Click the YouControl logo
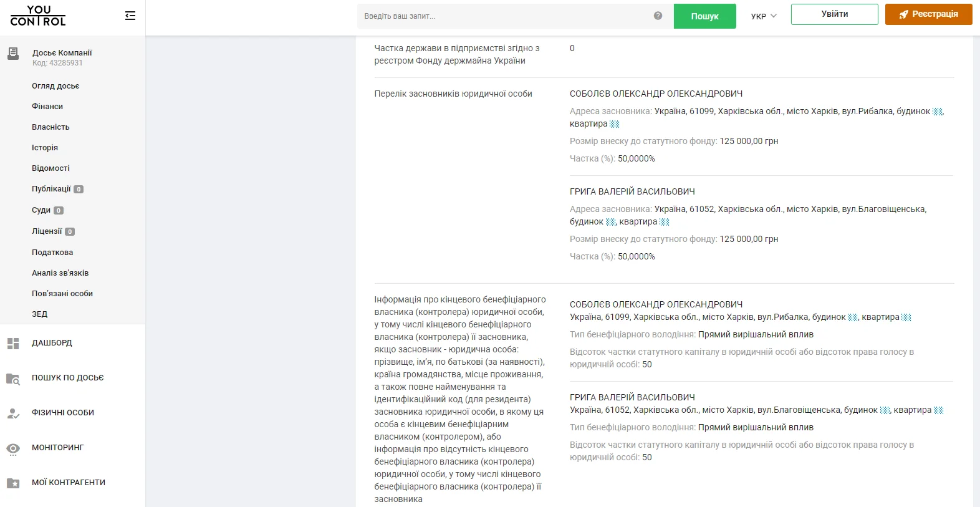Viewport: 980px width, 507px height. [38, 16]
